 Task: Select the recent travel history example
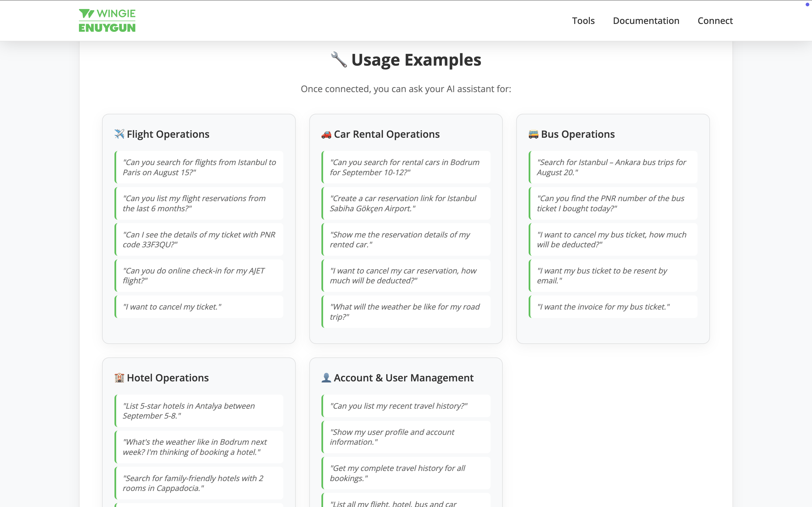pyautogui.click(x=406, y=406)
